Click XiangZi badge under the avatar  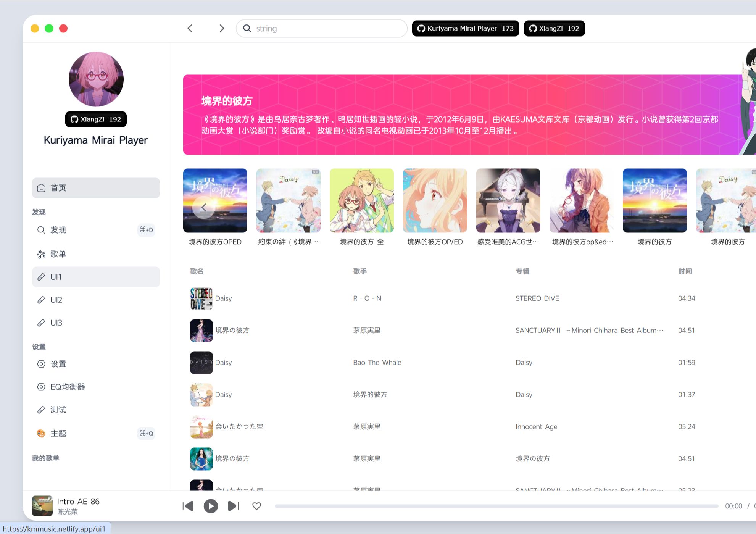point(96,119)
